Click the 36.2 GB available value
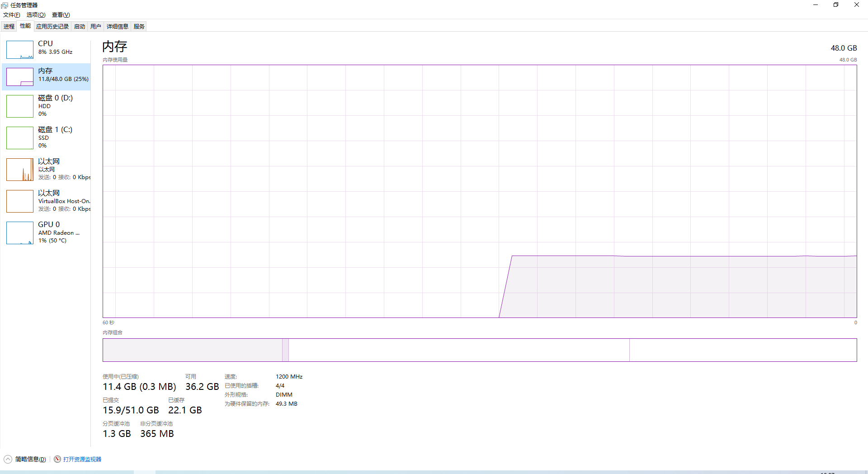 click(202, 387)
